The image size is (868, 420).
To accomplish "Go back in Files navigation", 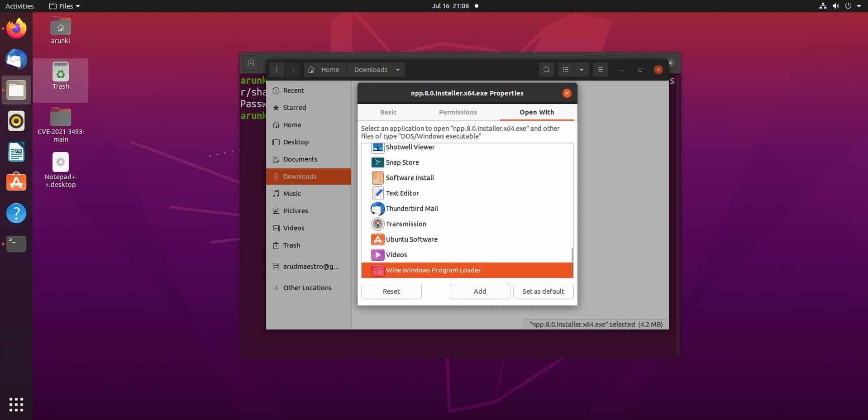I will pos(277,70).
